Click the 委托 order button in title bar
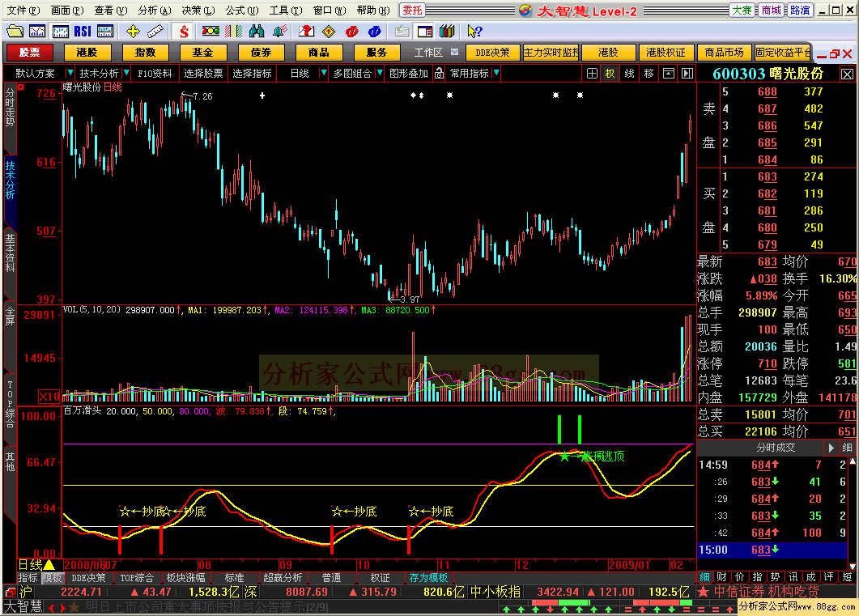This screenshot has width=859, height=616. pyautogui.click(x=412, y=11)
